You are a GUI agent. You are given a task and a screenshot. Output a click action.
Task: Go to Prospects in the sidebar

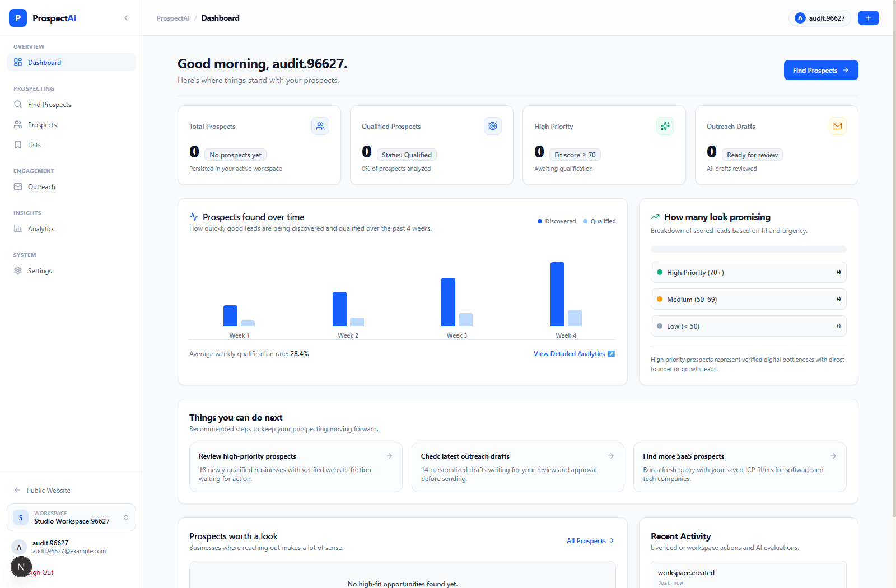(71, 124)
